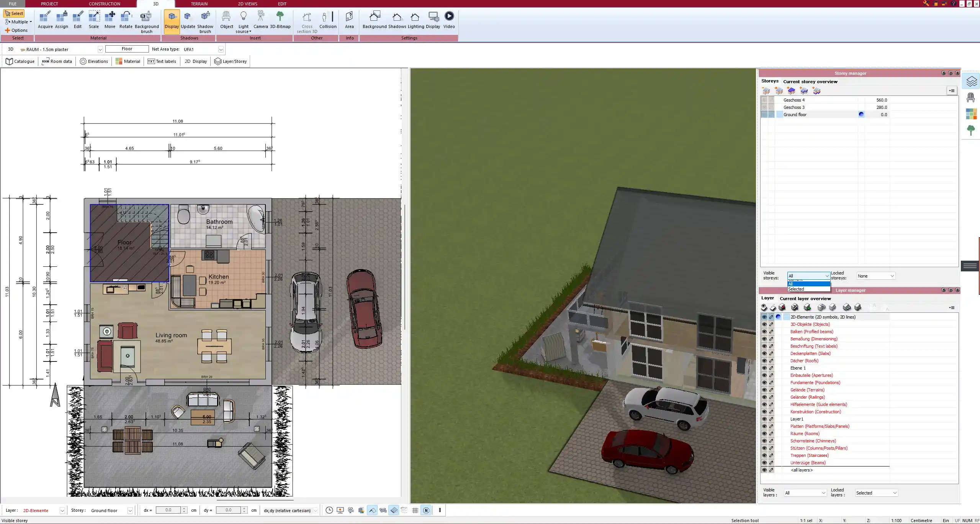Hide the Räume (Rooms) layer

coord(764,434)
